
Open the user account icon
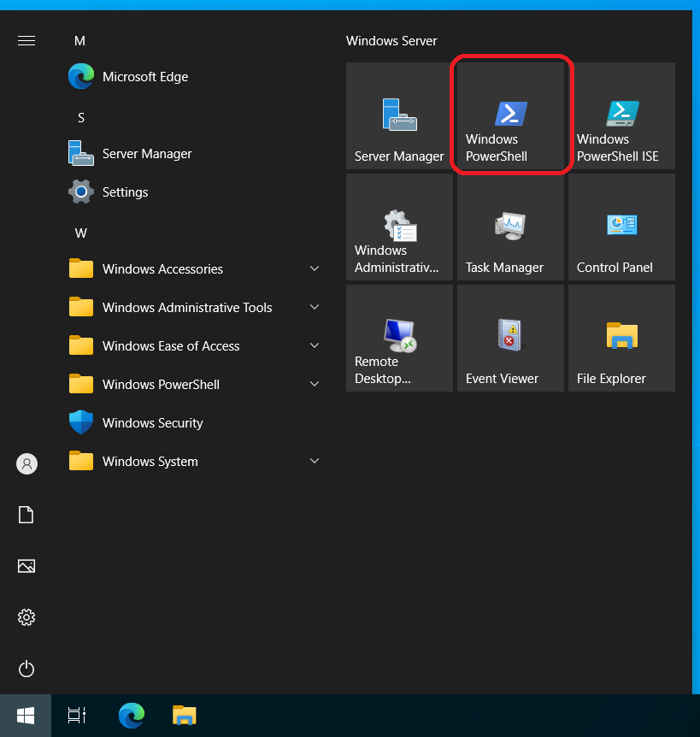coord(26,464)
